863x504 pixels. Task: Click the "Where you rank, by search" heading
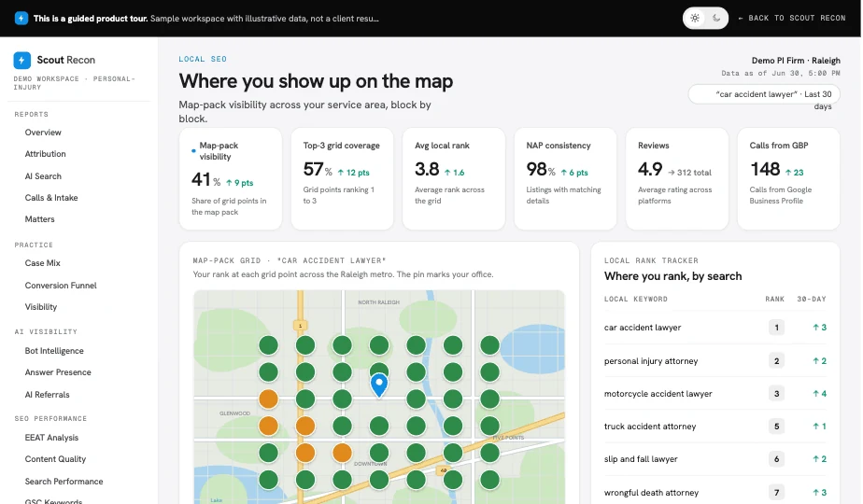[672, 276]
